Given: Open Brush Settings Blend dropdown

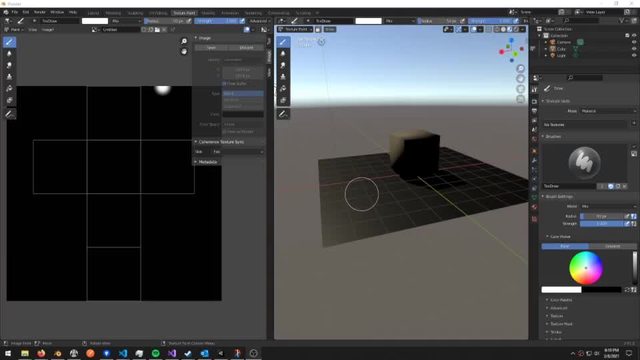Looking at the screenshot, I should pyautogui.click(x=608, y=207).
